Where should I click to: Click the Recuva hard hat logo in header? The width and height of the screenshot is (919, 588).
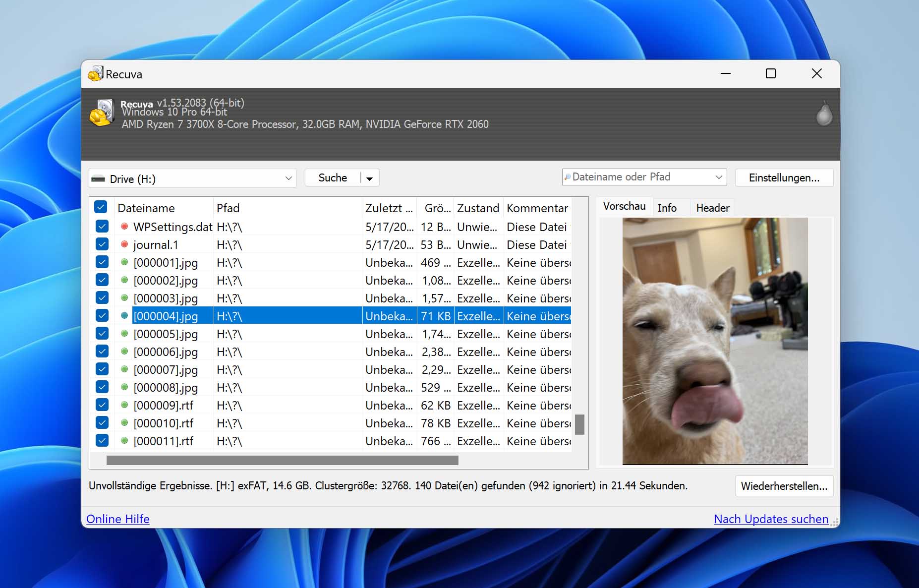tap(102, 113)
